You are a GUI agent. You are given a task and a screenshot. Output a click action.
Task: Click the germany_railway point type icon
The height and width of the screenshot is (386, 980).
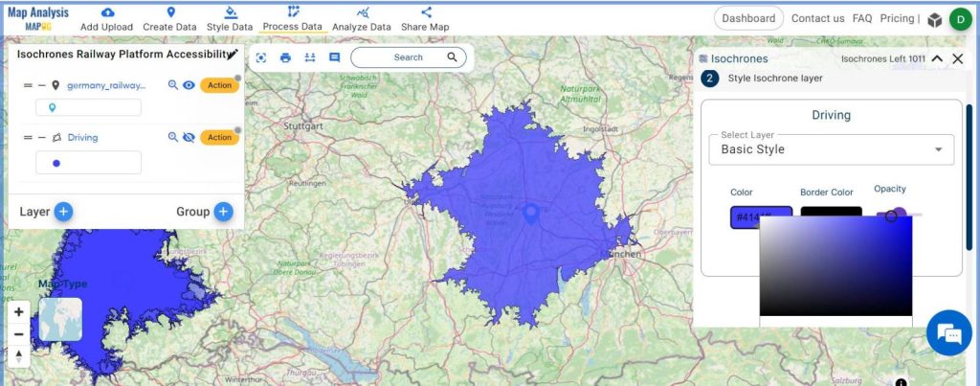56,85
